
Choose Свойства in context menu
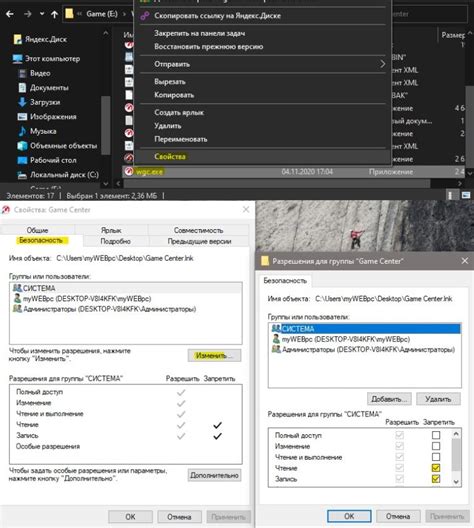click(x=170, y=157)
